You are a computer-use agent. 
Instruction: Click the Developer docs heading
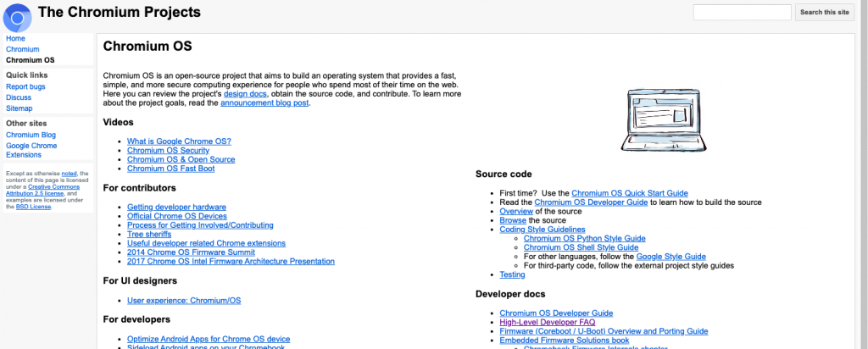coord(510,294)
